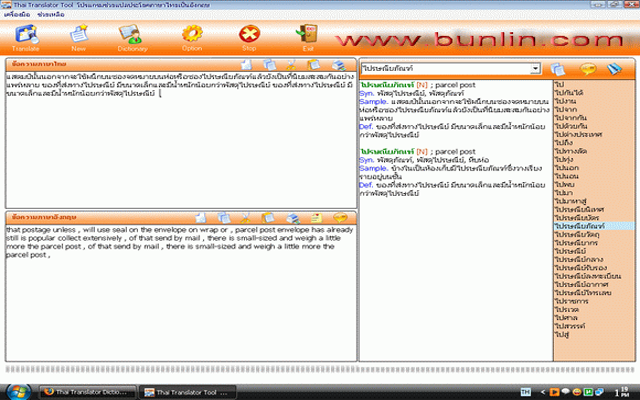Open the Dictionary from the main toolbar
Screen dimensions: 640x400
pyautogui.click(x=132, y=38)
